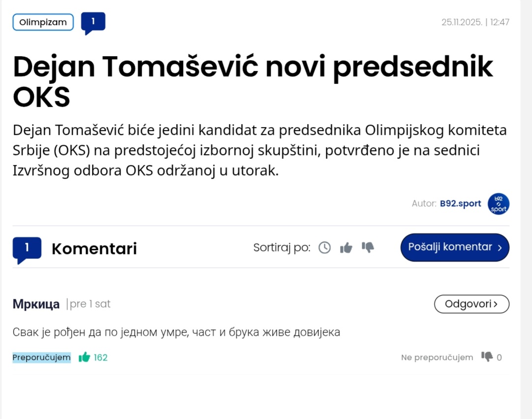Click the B92 sport round logo
This screenshot has height=419, width=532.
coord(498,204)
